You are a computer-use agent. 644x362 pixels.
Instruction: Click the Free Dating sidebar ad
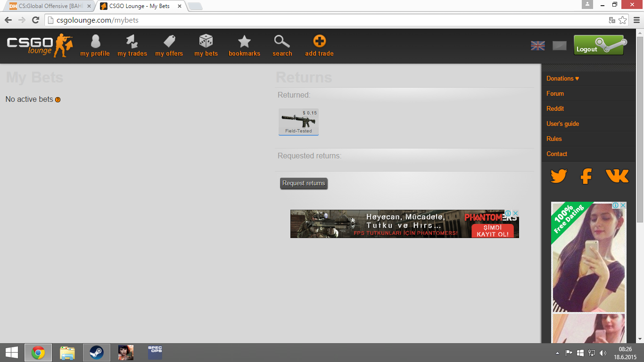pos(589,272)
